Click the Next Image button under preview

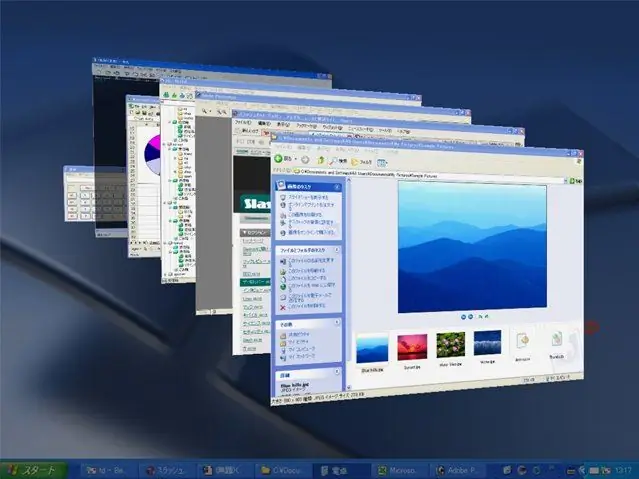(471, 317)
